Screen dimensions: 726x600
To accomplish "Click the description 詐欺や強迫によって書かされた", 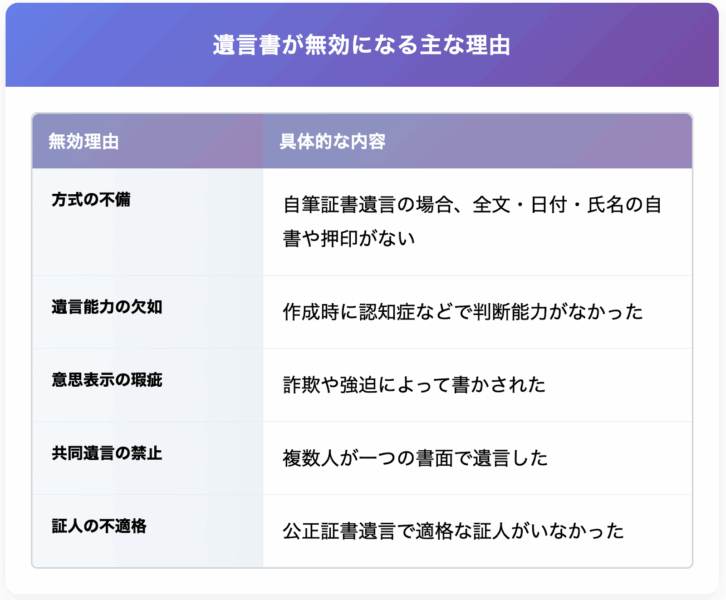I will (x=414, y=385).
